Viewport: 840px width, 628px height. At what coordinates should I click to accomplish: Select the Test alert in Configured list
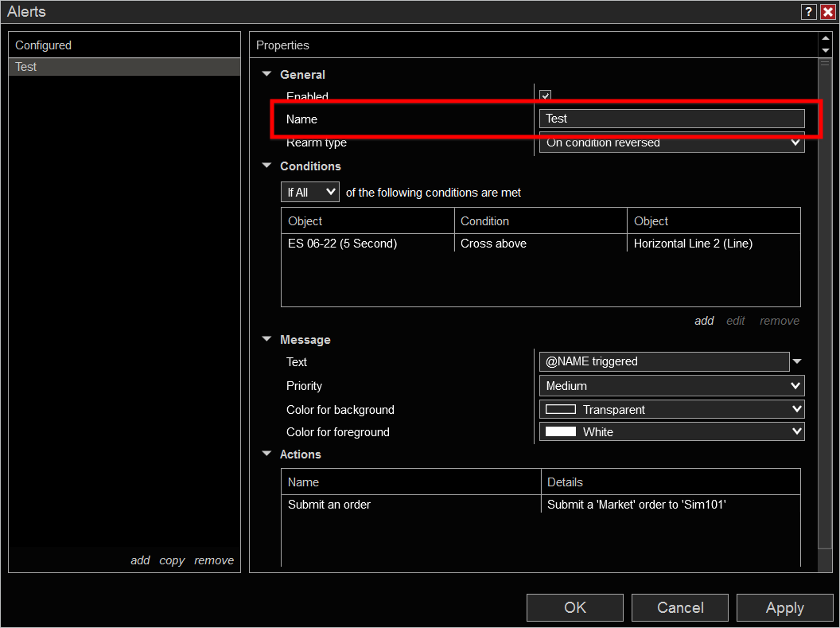(124, 66)
